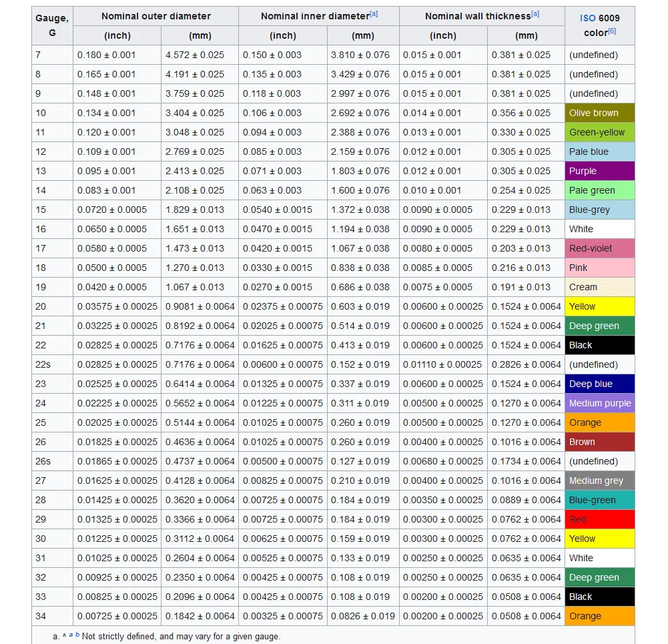Screen dimensions: 668x644
Task: Select the '1.829 ± 0.013' cell
Action: pyautogui.click(x=200, y=210)
